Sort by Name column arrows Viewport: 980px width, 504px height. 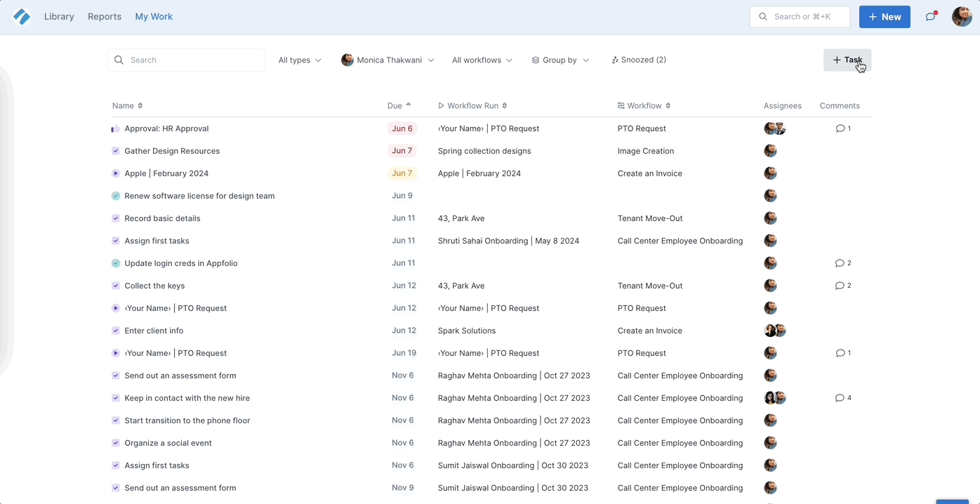[x=140, y=106]
